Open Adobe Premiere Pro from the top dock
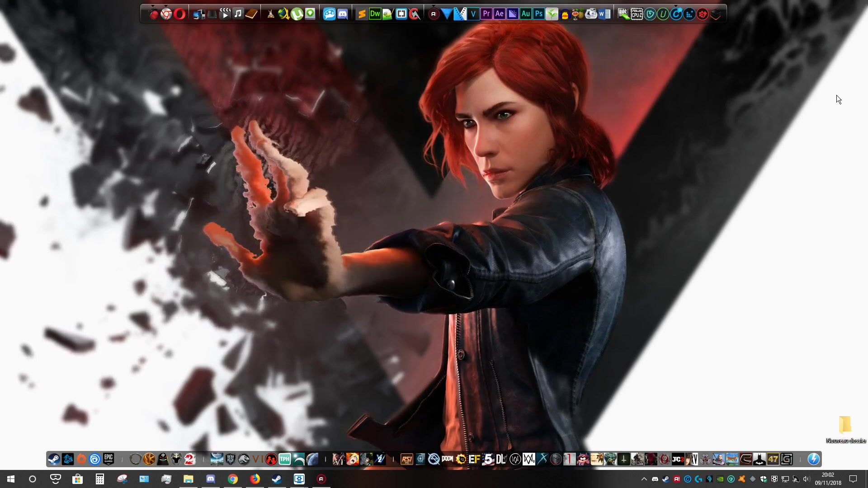868x488 pixels. click(486, 14)
